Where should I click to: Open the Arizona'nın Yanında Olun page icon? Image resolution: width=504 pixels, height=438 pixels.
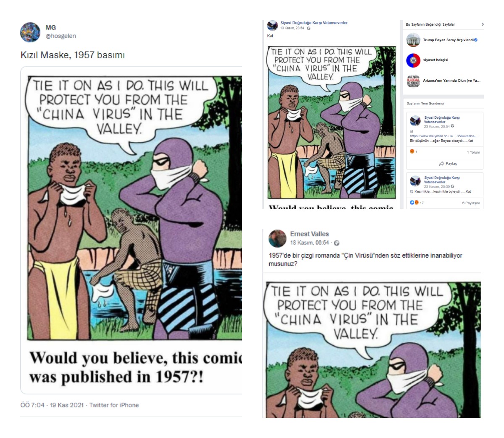(x=413, y=81)
